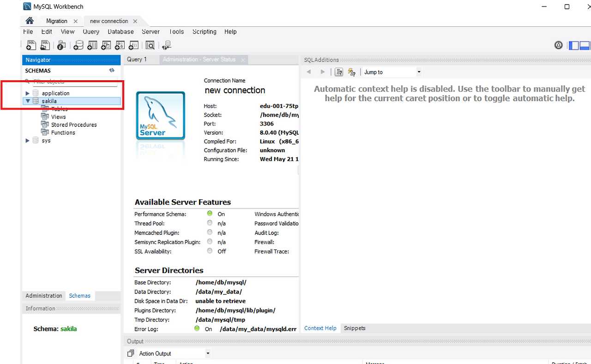Open the Scripting menu
This screenshot has width=591, height=364.
pyautogui.click(x=205, y=32)
